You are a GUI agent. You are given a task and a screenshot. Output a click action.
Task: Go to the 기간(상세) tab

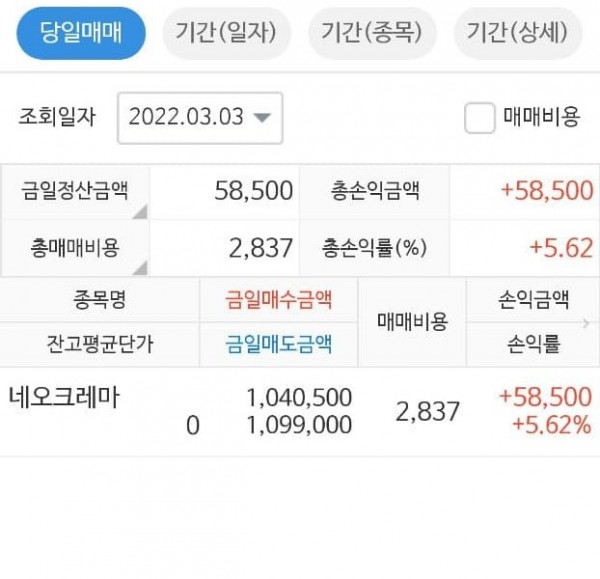(517, 34)
